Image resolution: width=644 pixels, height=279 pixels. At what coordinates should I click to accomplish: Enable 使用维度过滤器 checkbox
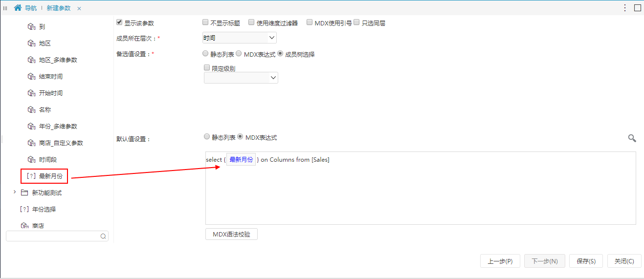(251, 22)
